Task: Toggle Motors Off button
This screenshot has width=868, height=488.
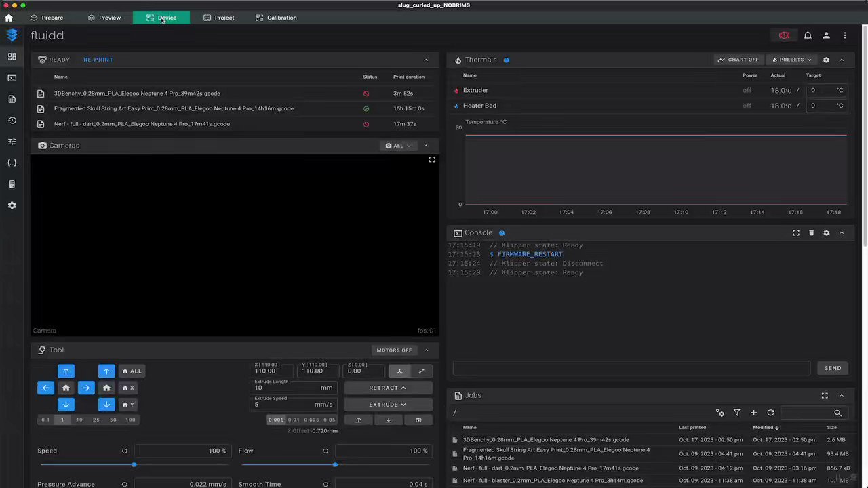Action: [394, 350]
